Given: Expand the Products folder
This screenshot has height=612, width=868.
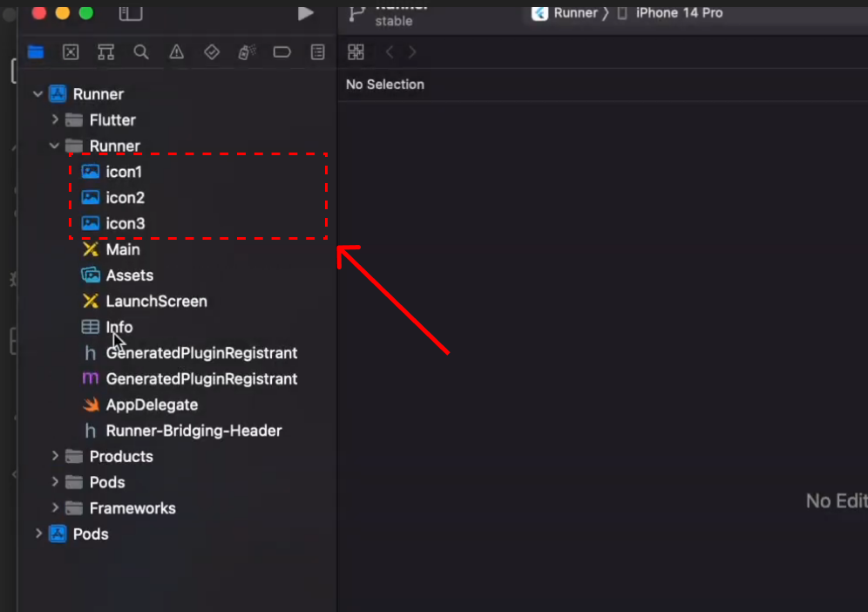Looking at the screenshot, I should click(x=55, y=456).
